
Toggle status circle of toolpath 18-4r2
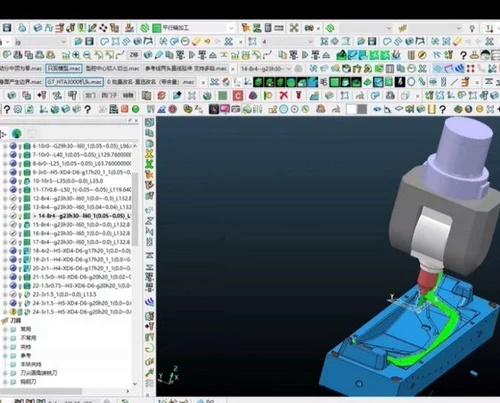pos(13,251)
